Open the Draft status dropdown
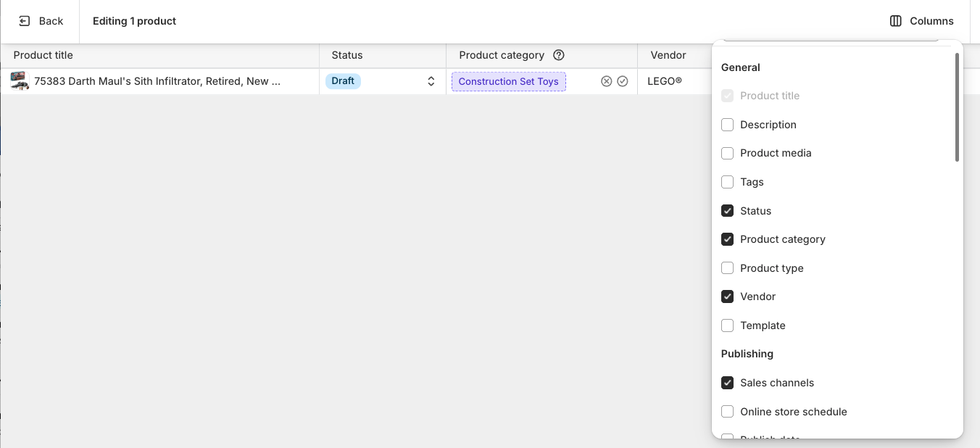980x448 pixels. (x=383, y=81)
